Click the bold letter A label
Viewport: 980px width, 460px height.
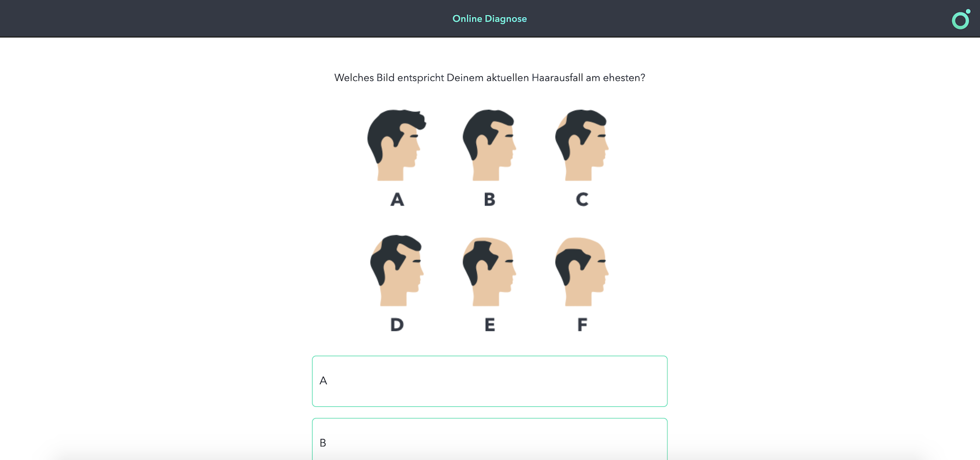397,199
